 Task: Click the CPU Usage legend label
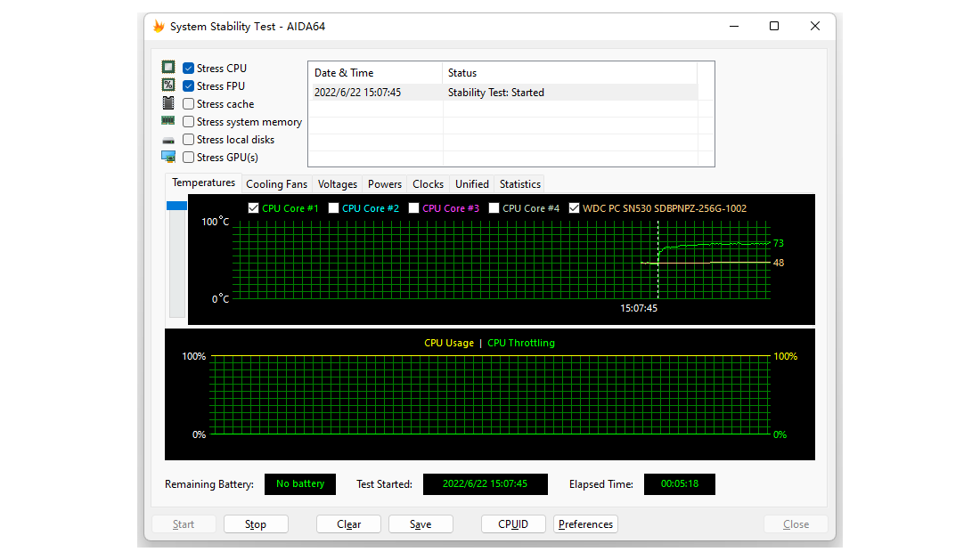click(449, 343)
